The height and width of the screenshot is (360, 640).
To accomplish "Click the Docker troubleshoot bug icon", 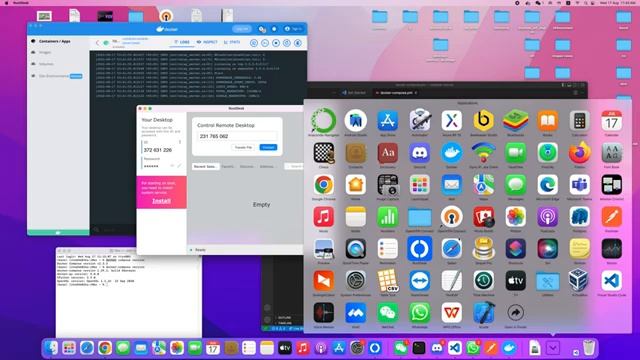I will coord(274,29).
